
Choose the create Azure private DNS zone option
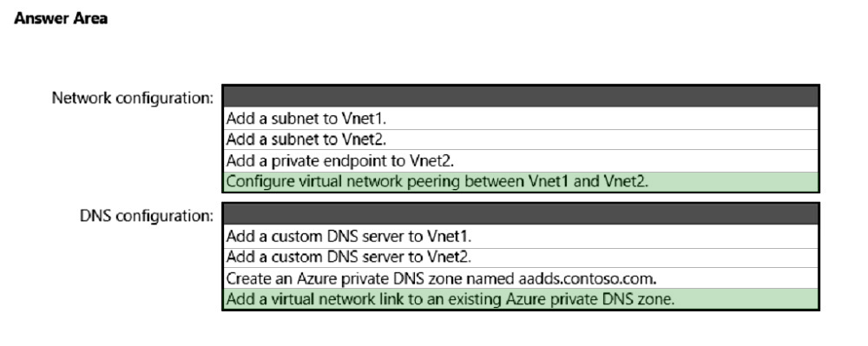pos(520,278)
